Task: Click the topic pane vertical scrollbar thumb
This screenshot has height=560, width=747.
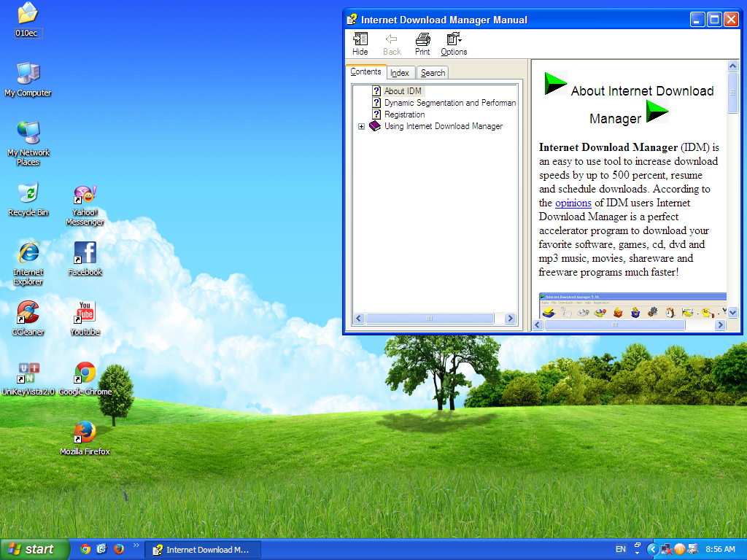Action: pos(732,93)
